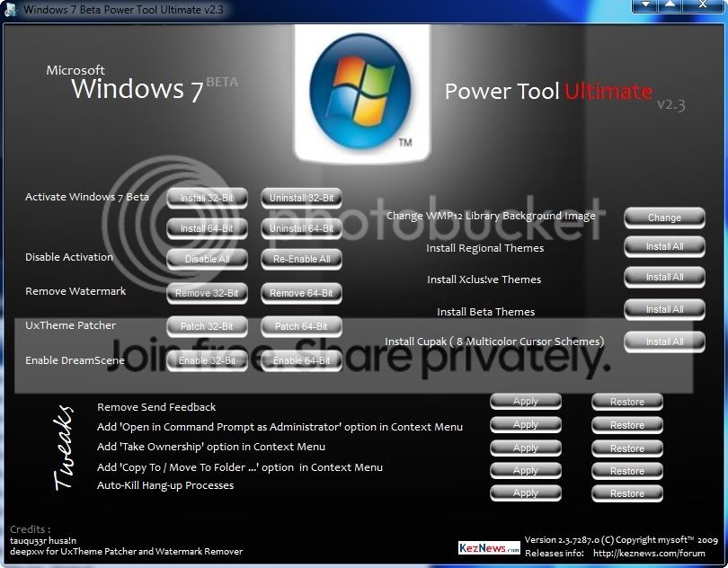Viewport: 728px width, 568px height.
Task: Click Install 32-Bit activation button
Action: 207,198
